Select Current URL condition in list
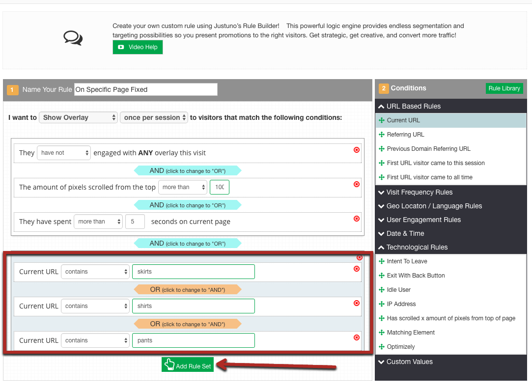The width and height of the screenshot is (532, 392). 403,120
